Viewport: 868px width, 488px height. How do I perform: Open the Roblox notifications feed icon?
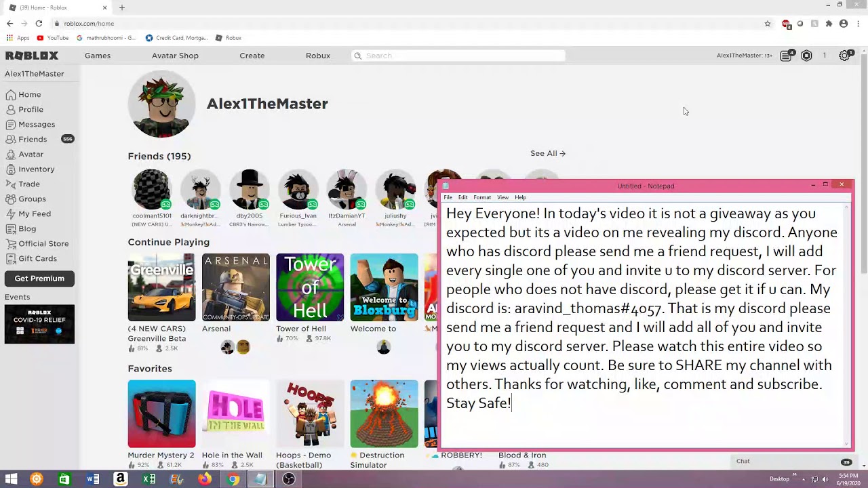pyautogui.click(x=786, y=56)
